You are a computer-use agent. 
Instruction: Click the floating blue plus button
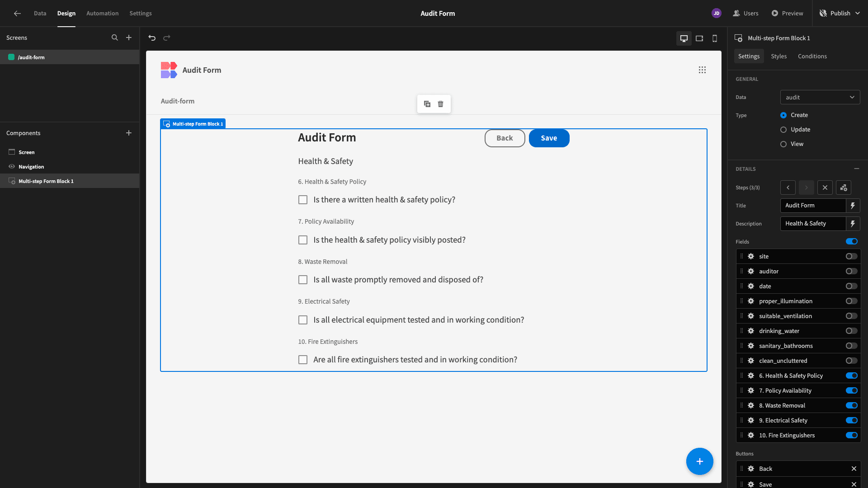[x=699, y=461]
